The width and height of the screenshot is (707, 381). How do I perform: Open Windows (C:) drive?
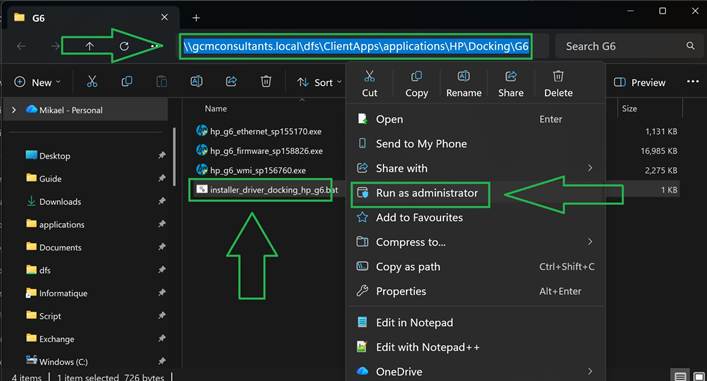[x=63, y=362]
